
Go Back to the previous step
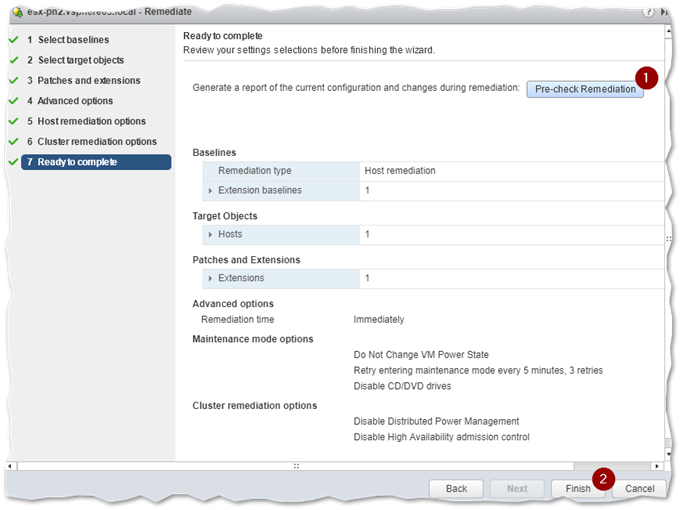click(456, 488)
